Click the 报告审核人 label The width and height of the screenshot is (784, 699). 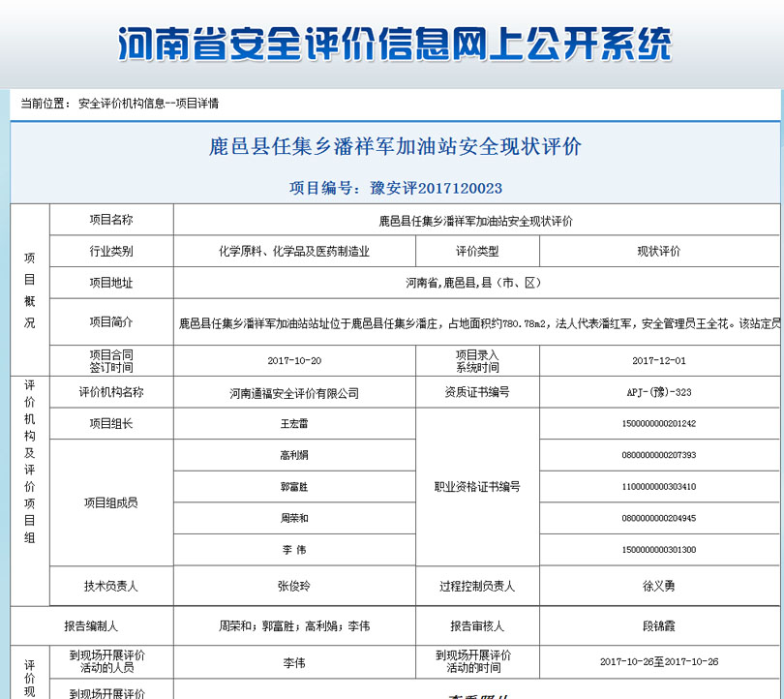(477, 625)
